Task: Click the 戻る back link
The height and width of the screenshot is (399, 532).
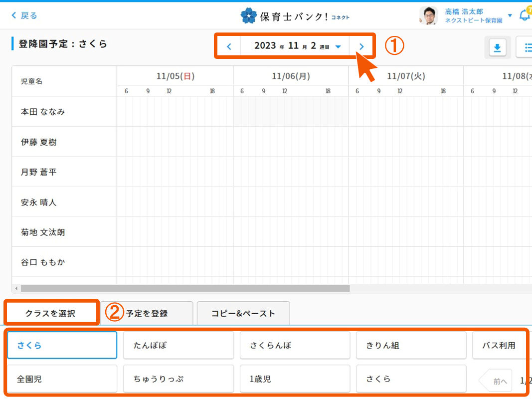Action: tap(24, 15)
